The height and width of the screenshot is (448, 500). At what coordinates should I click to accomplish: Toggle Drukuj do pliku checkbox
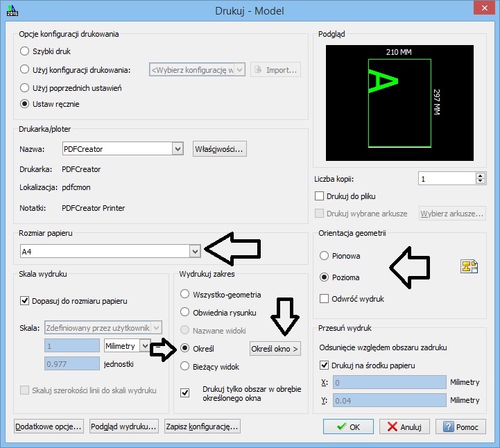pyautogui.click(x=319, y=196)
